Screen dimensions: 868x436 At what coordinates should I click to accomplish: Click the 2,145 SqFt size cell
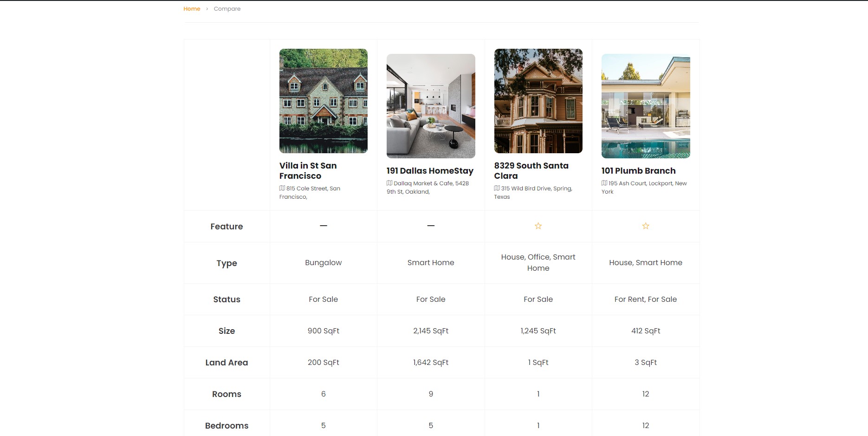point(431,331)
